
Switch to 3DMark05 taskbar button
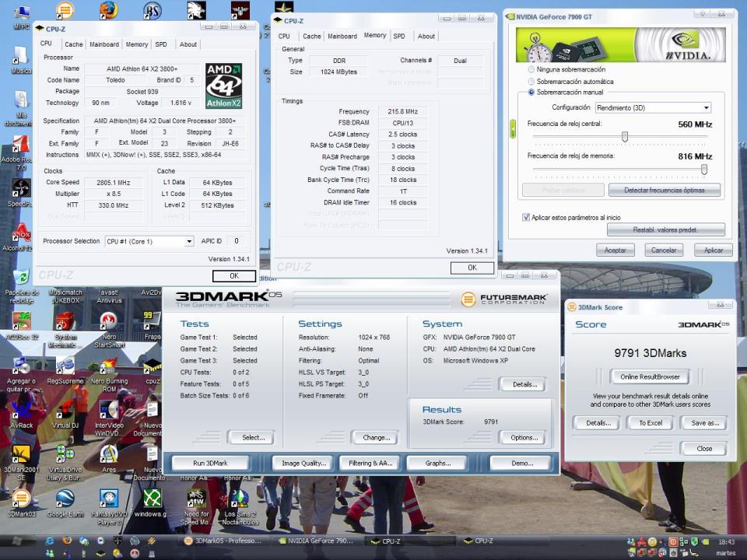click(224, 541)
